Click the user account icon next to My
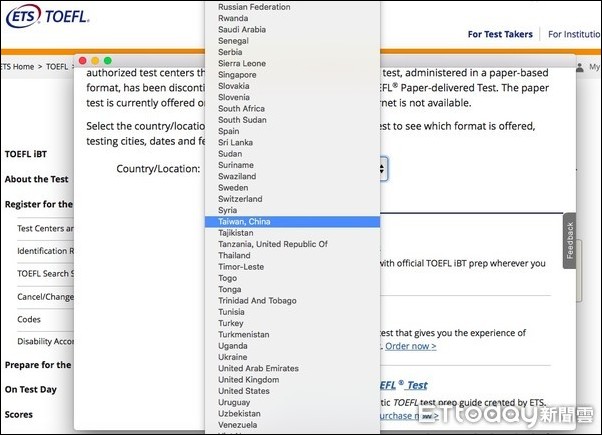 coord(579,67)
